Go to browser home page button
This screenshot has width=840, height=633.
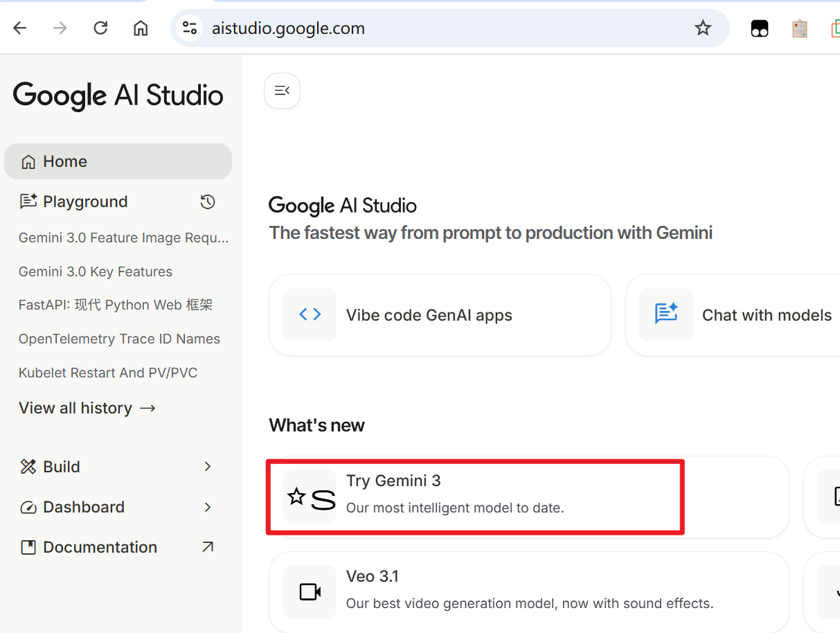141,28
